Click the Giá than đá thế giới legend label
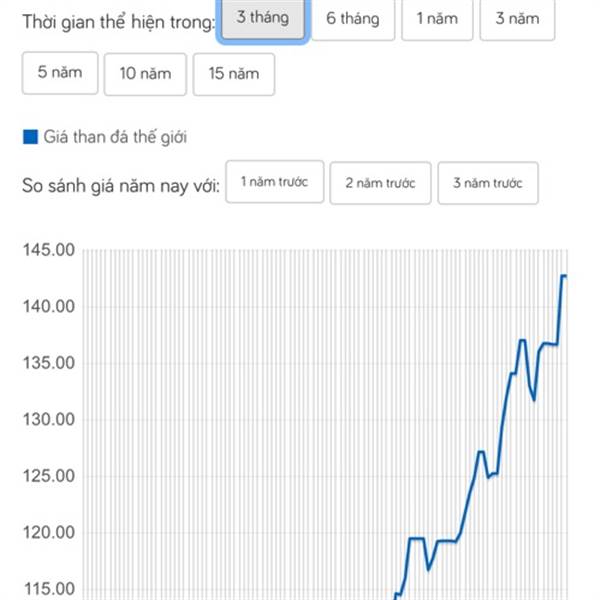 coord(115,137)
